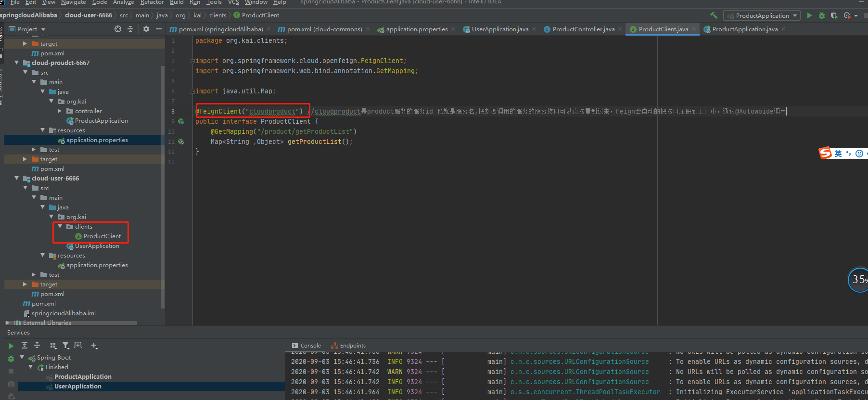The height and width of the screenshot is (400, 868).
Task: Build the project with the hammer icon
Action: [x=714, y=15]
